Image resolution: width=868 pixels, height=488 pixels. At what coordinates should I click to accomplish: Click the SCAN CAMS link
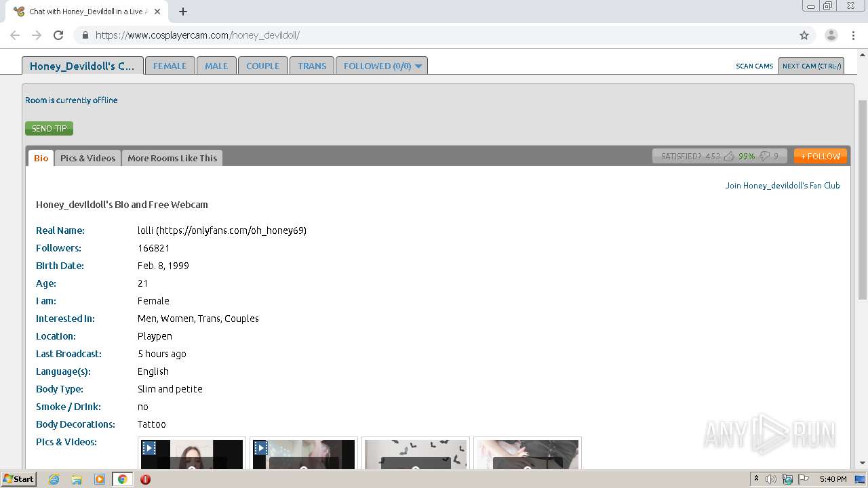(x=755, y=66)
